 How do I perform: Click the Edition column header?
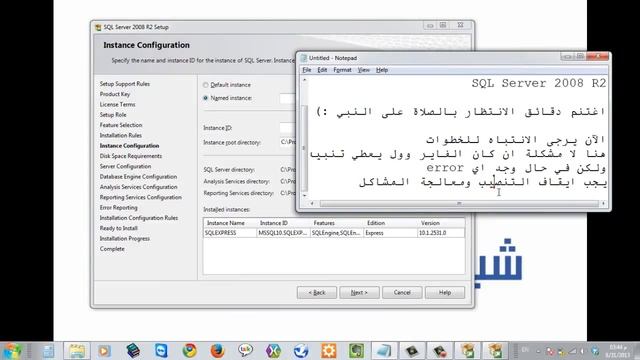(x=390, y=223)
